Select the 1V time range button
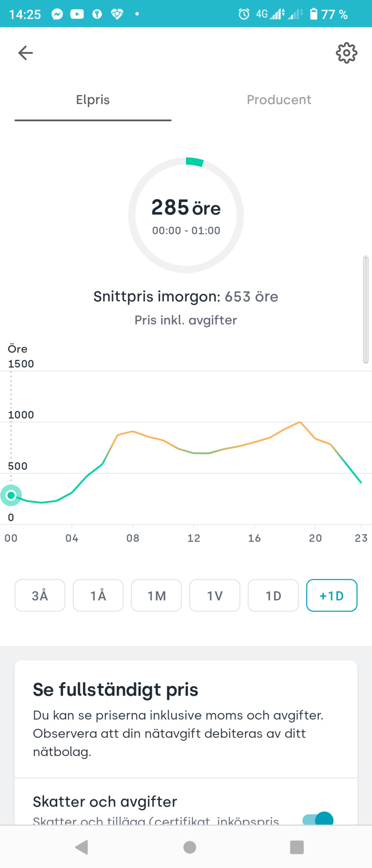The height and width of the screenshot is (868, 372). pos(215,595)
